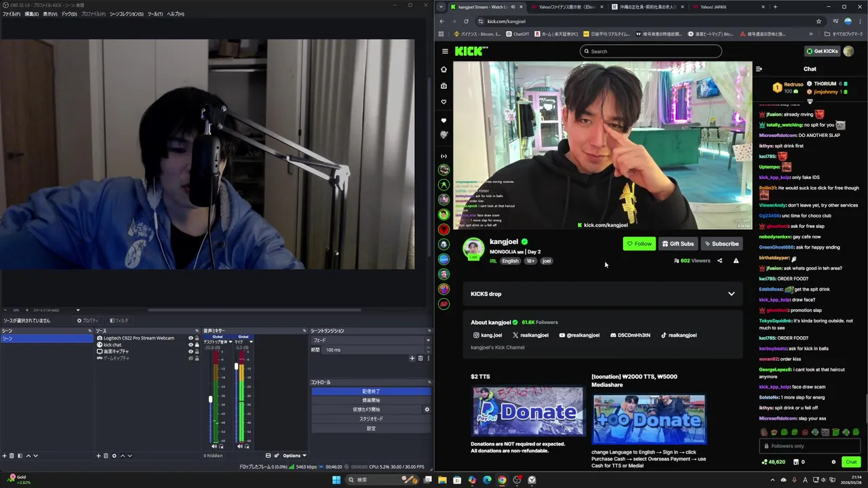868x488 pixels.
Task: Open @realkangjoel YouTube link
Action: click(x=579, y=335)
